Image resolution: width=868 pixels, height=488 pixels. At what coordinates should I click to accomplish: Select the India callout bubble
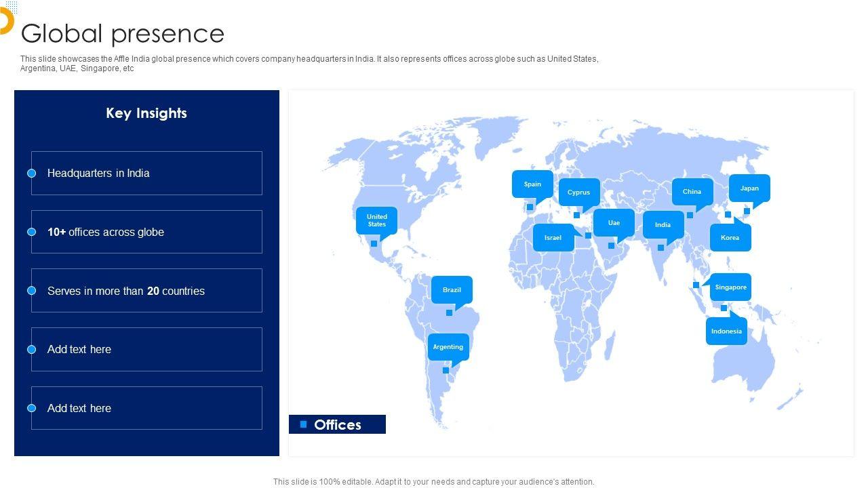(x=663, y=225)
